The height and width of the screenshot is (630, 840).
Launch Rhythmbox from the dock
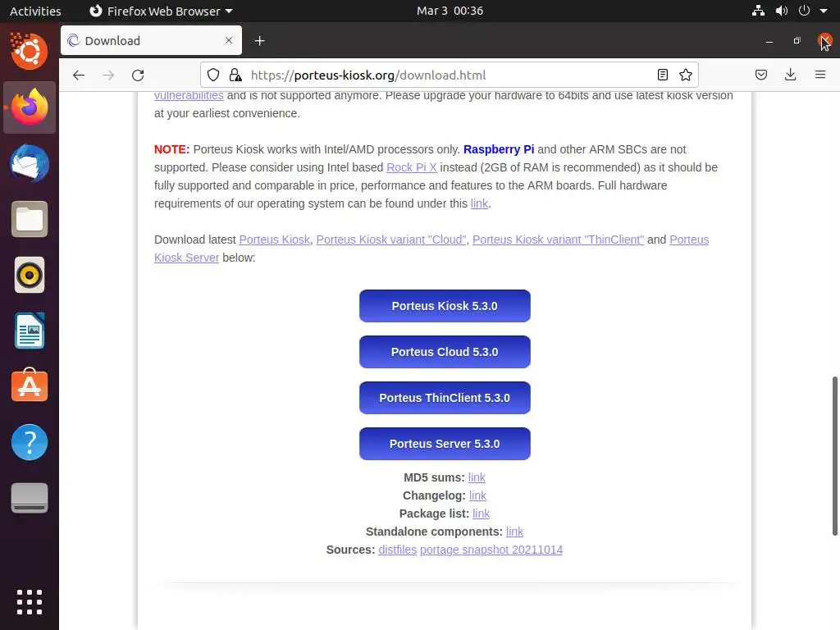(x=30, y=276)
